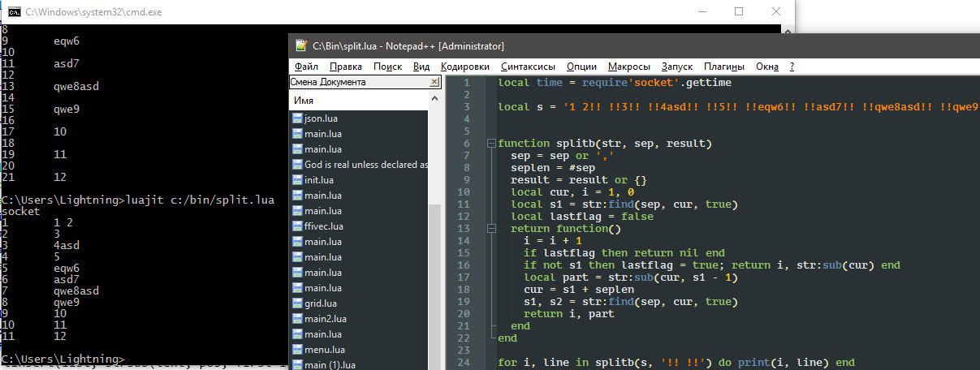Click 'local part = str:sub' line

tap(630, 277)
